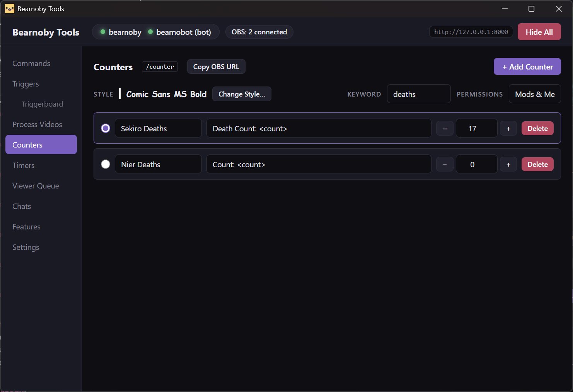Increase the Nier Deaths count with plus
The height and width of the screenshot is (392, 573).
pos(508,165)
